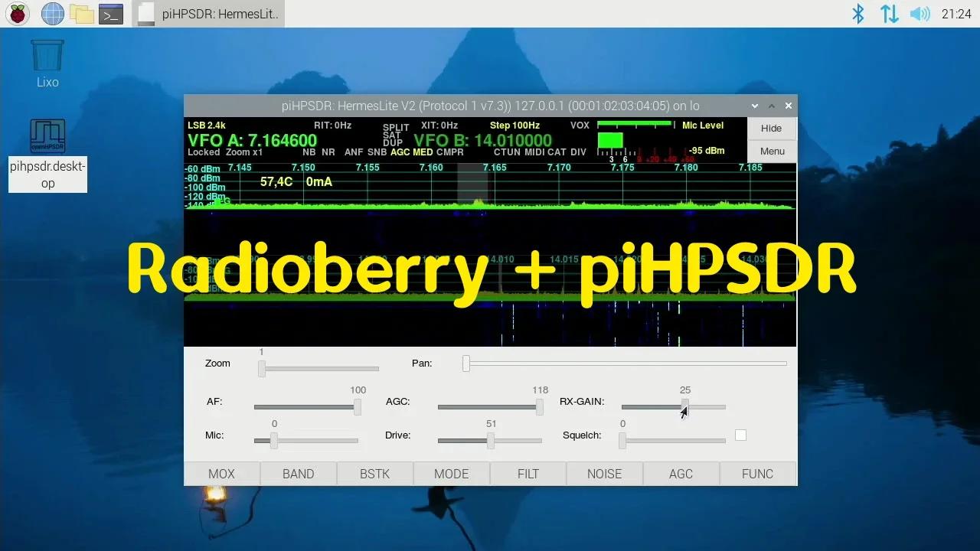
Task: Click the NOISE menu button
Action: coord(604,473)
